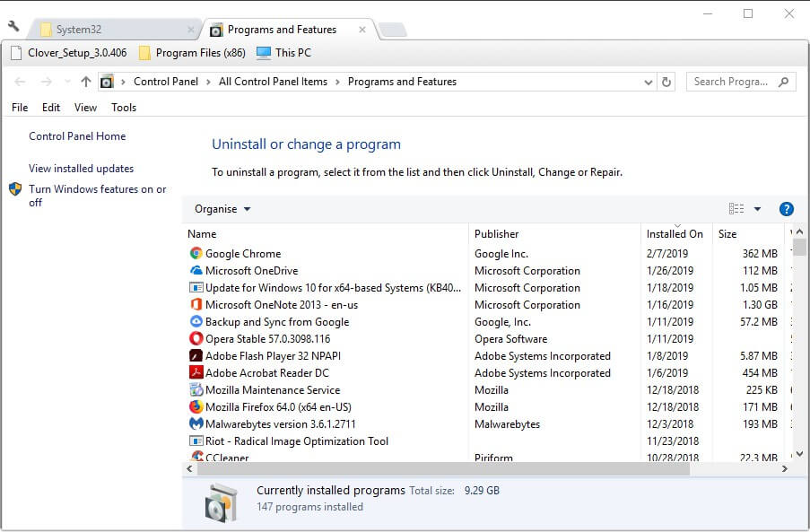Click the vertical scrollbar up arrow

click(x=799, y=231)
